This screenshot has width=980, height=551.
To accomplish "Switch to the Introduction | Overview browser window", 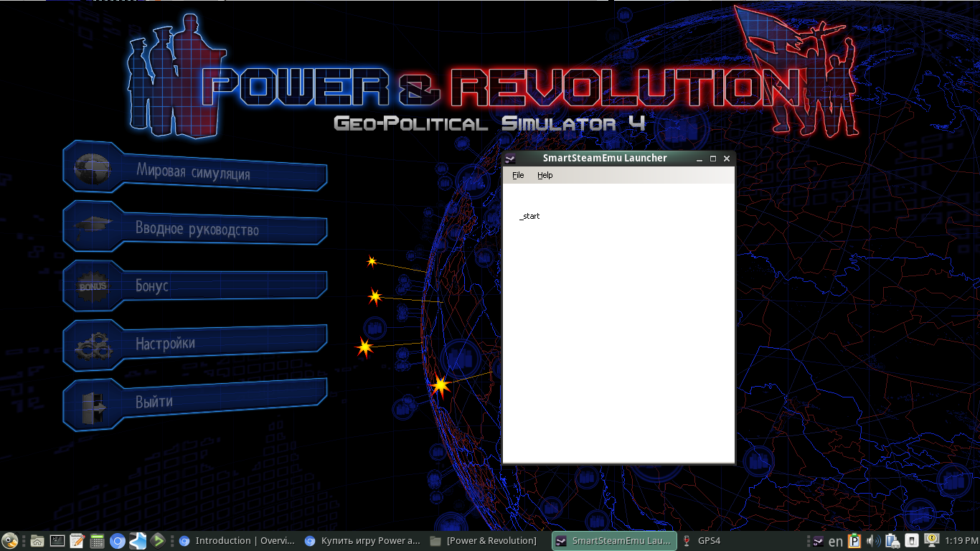I will click(237, 541).
